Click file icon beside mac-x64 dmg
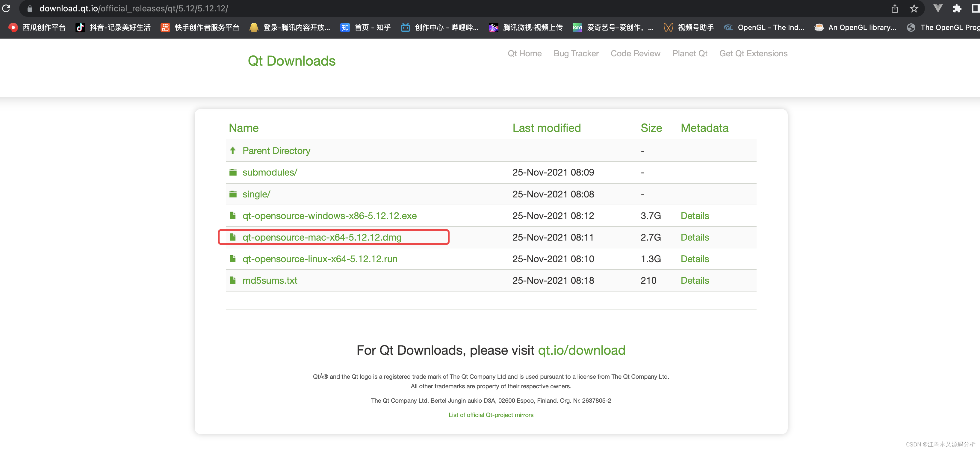The width and height of the screenshot is (980, 450). click(x=233, y=237)
